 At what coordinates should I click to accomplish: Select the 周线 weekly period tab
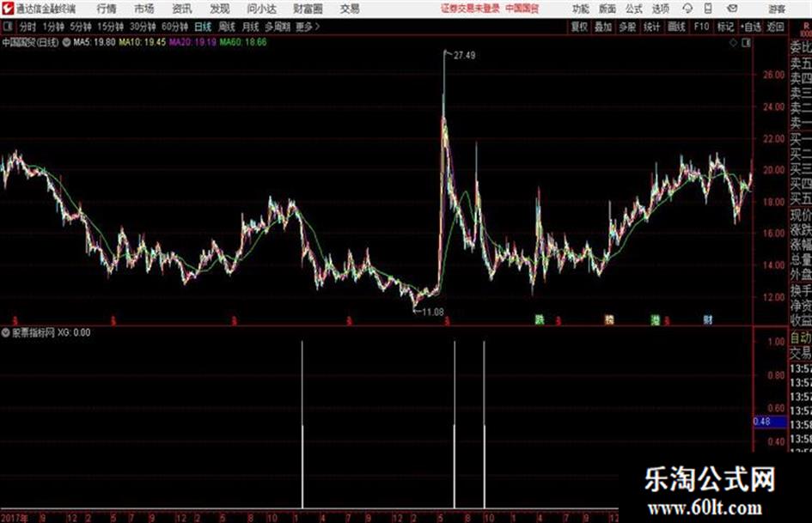coord(227,27)
